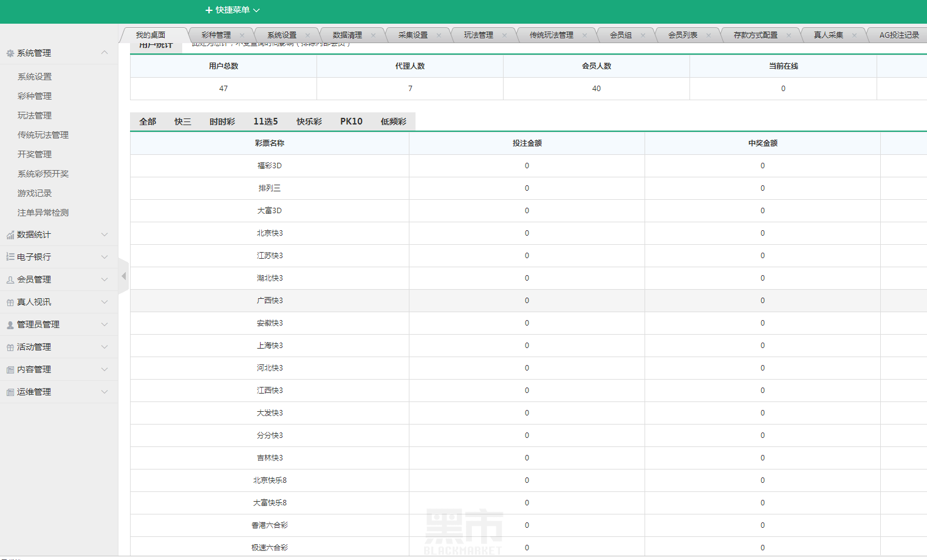Click the 系统管理 gear icon
Viewport: 927px width, 560px height.
coord(10,53)
